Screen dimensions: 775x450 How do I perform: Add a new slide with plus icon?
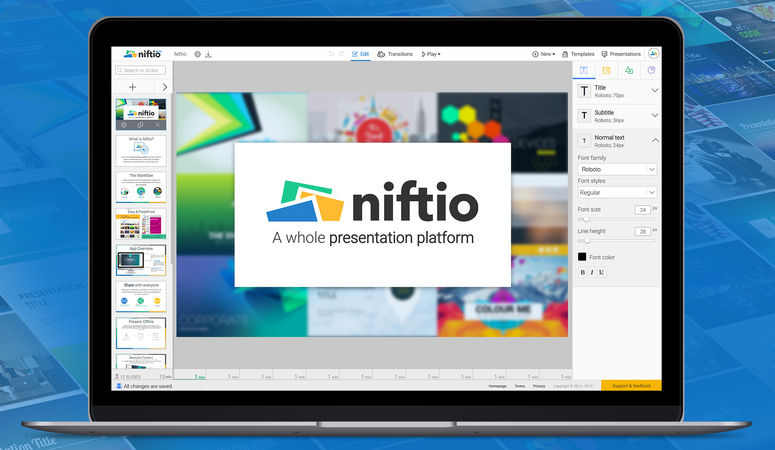(x=132, y=87)
